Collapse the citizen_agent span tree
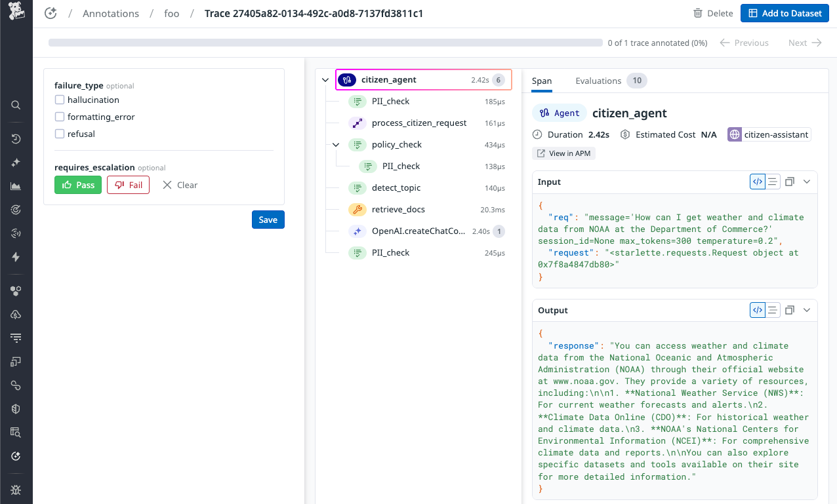The width and height of the screenshot is (837, 504). click(x=325, y=80)
